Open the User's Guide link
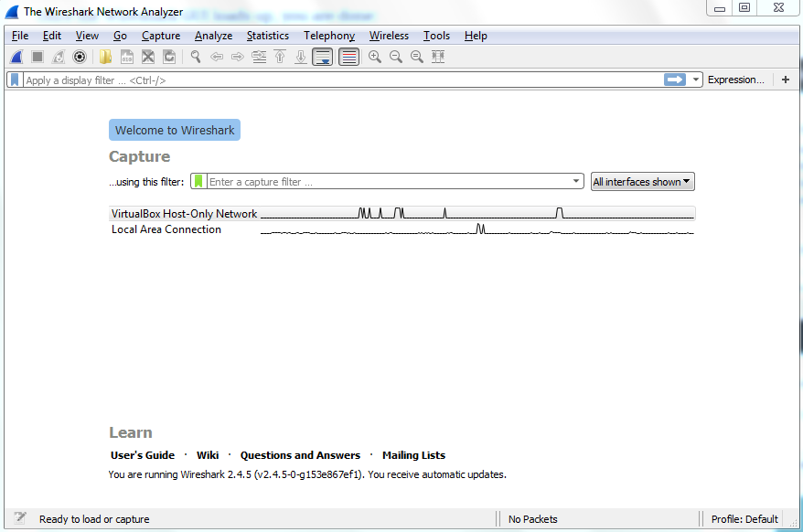The image size is (803, 532). [x=143, y=455]
